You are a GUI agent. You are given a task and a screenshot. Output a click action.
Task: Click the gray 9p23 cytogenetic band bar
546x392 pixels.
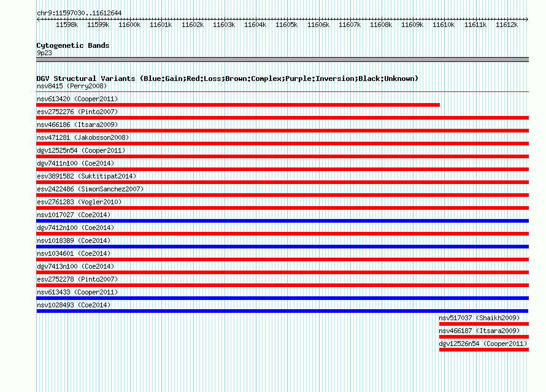[x=283, y=60]
